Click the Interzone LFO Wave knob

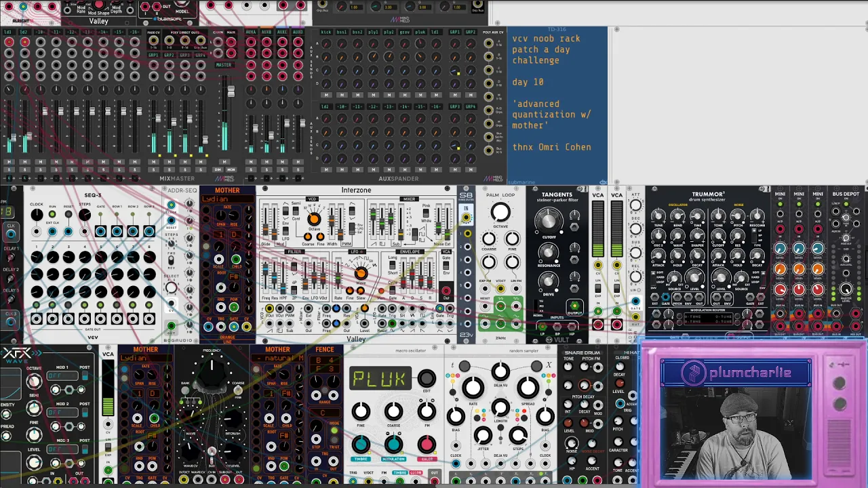[360, 273]
